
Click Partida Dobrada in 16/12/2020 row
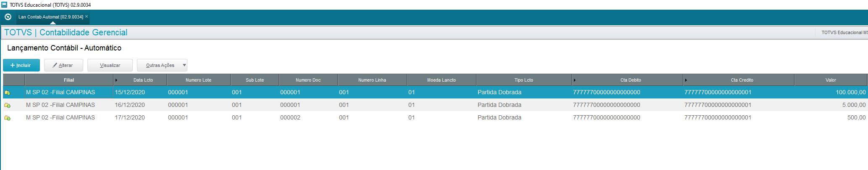pyautogui.click(x=500, y=105)
